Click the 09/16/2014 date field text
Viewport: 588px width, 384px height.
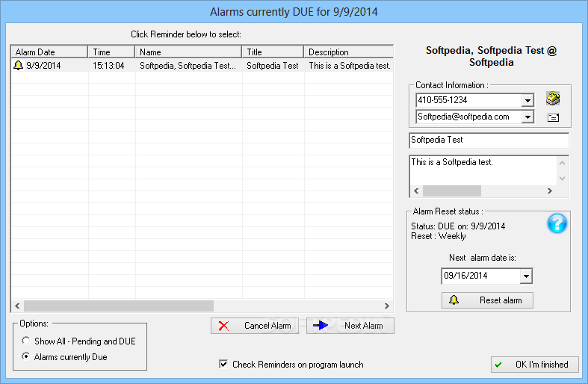coord(465,276)
